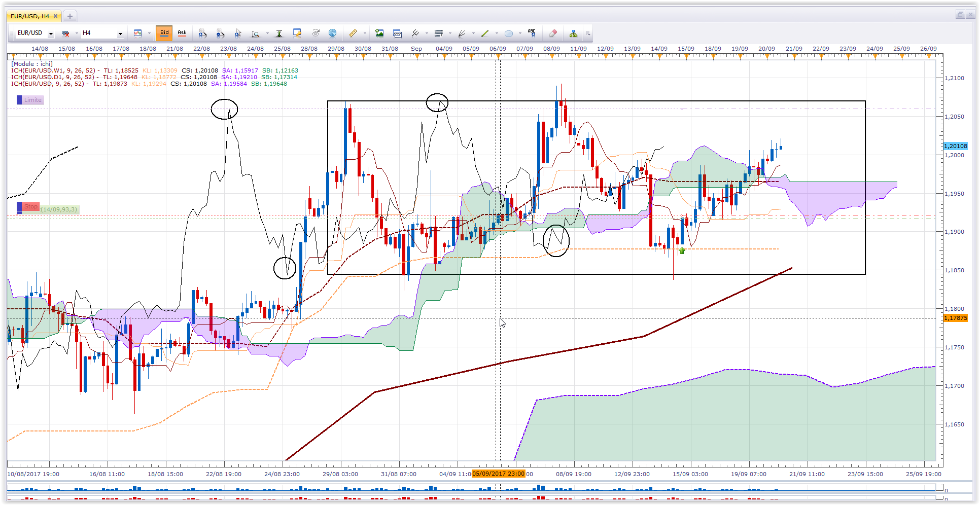
Task: Expand the ruler tool dropdown arrow
Action: [365, 33]
